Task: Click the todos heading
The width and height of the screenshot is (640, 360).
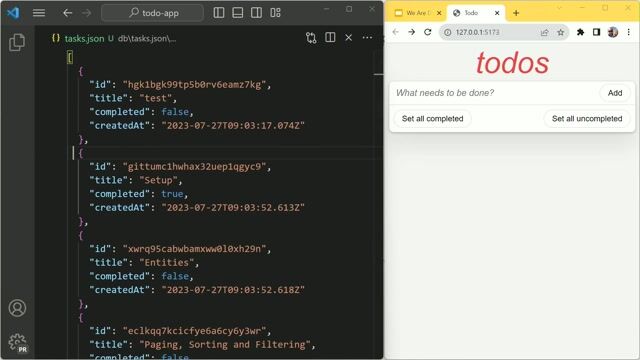Action: point(512,63)
